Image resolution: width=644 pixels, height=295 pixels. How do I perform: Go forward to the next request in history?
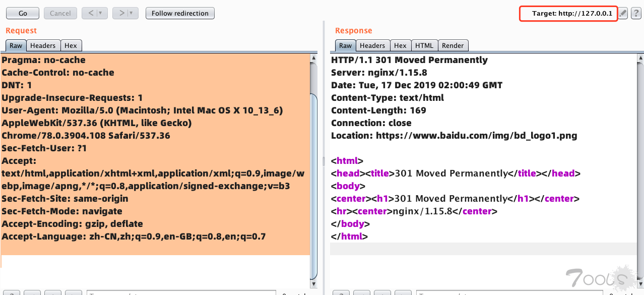tap(121, 13)
